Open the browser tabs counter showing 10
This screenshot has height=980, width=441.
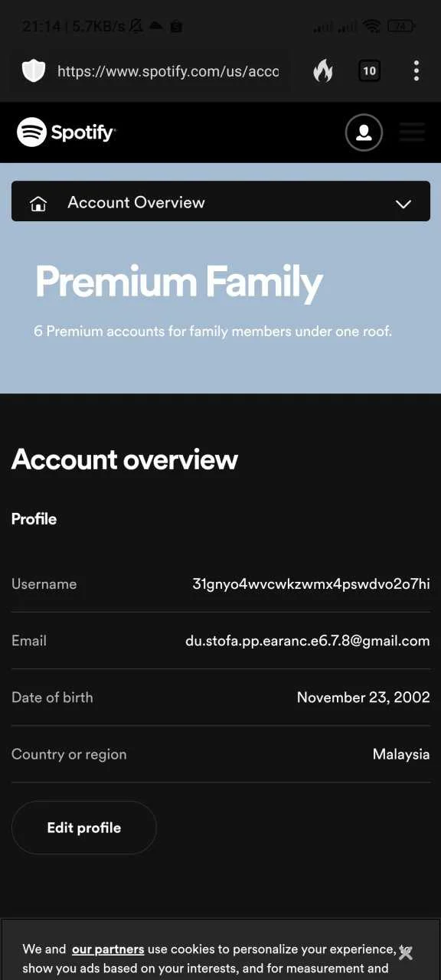[x=369, y=71]
